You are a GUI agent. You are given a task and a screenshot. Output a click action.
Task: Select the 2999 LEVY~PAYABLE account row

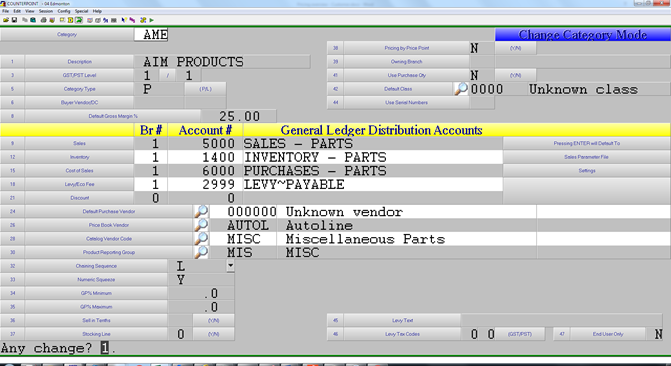coord(318,184)
